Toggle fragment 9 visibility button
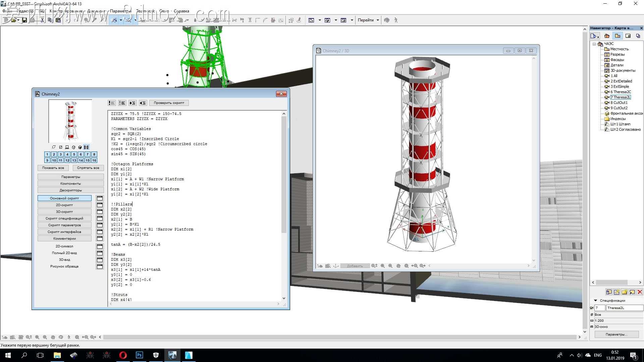 tap(47, 161)
